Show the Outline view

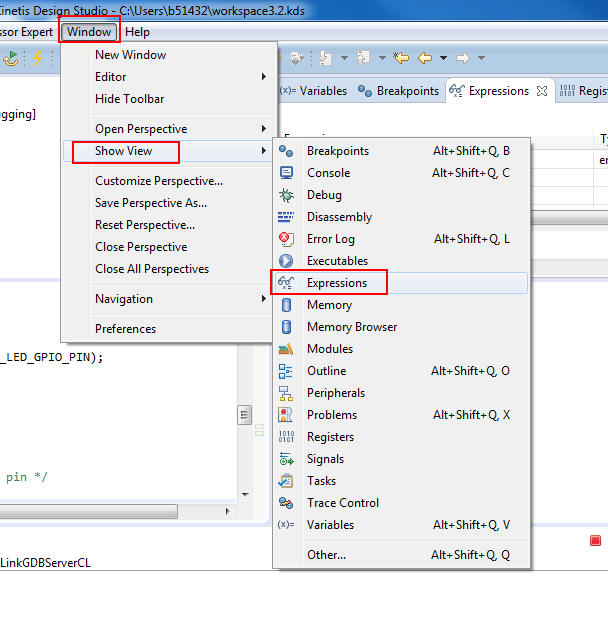pos(401,371)
